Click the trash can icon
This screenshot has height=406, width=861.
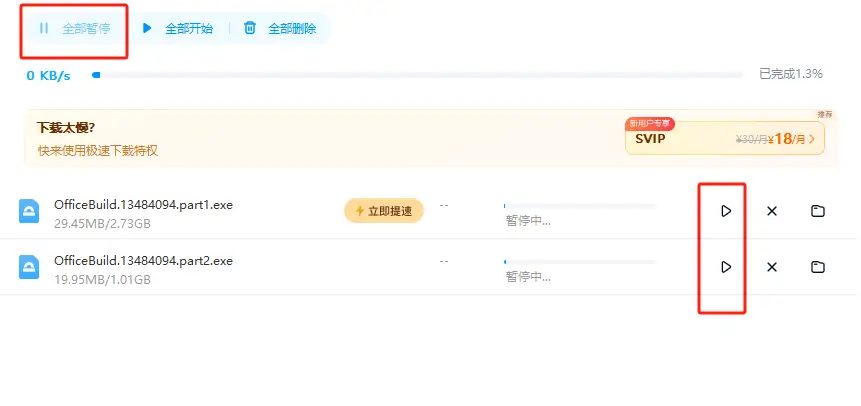point(250,28)
